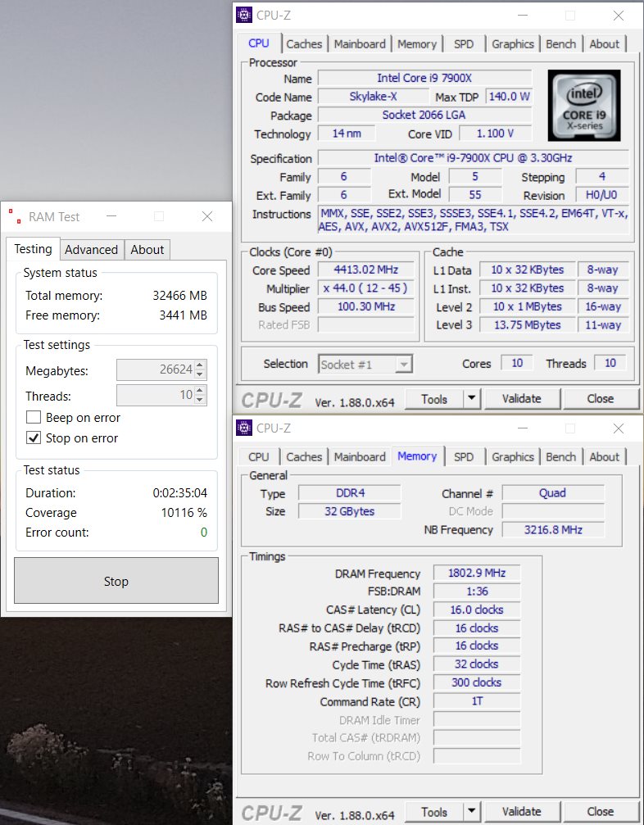Click Tools button in lower CPU-Z
Screen dimensions: 644x825
pyautogui.click(x=434, y=811)
